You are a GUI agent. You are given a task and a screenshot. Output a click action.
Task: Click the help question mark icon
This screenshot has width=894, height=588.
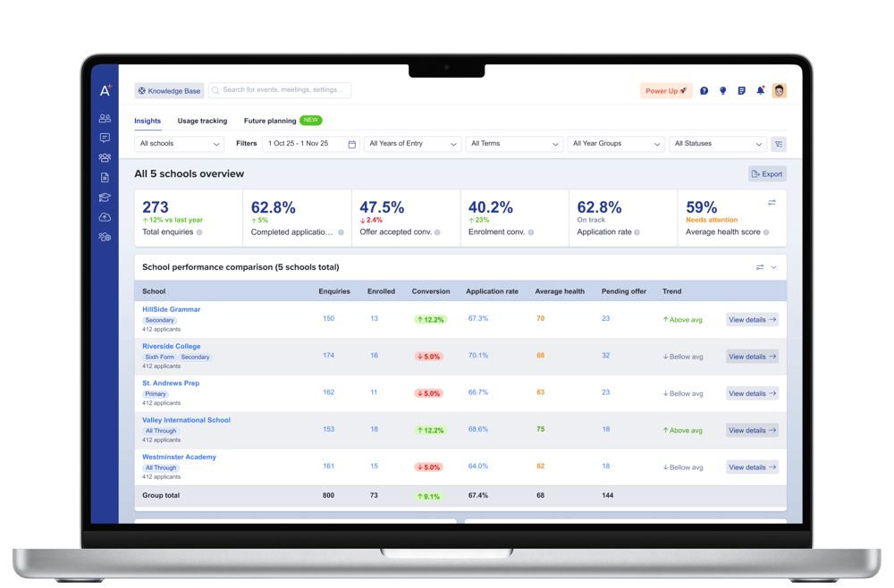pos(704,91)
